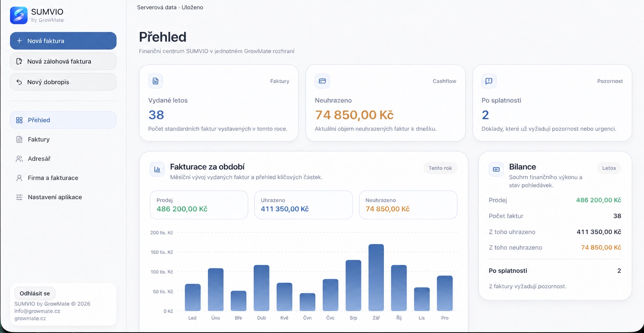Go to Faktury in the sidebar
Image resolution: width=644 pixels, height=333 pixels.
[63, 139]
